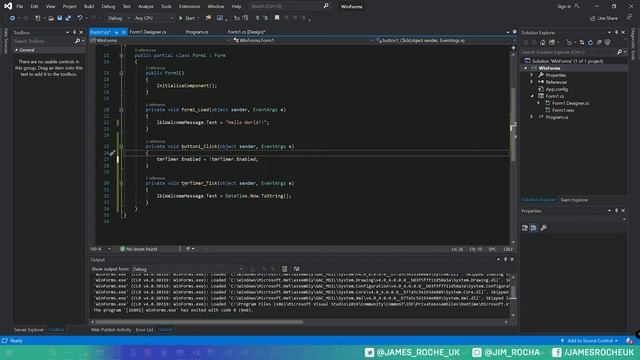
Task: Switch to the Form1.cs [Design] tab
Action: [247, 32]
